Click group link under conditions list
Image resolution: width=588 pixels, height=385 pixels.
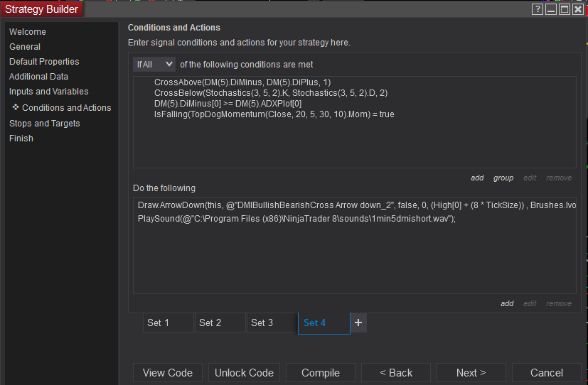click(x=503, y=178)
